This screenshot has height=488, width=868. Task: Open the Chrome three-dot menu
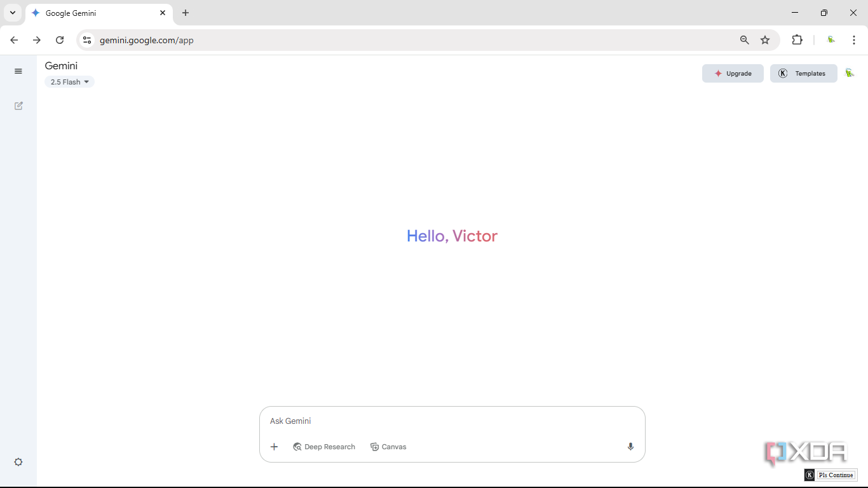tap(854, 40)
